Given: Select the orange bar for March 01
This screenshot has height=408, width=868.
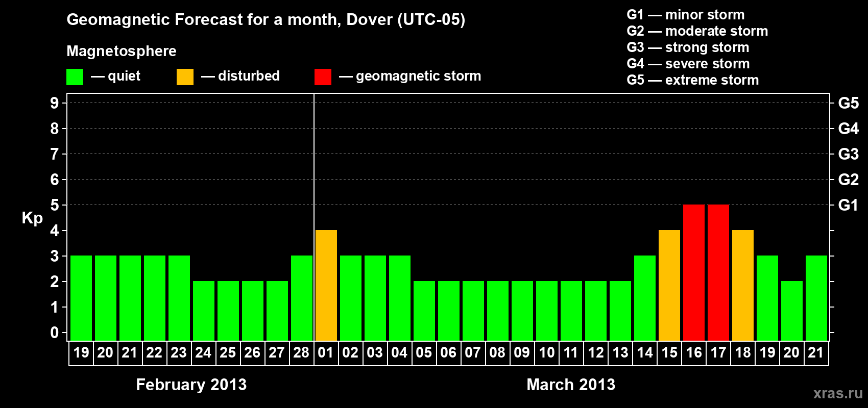Looking at the screenshot, I should pos(326,285).
